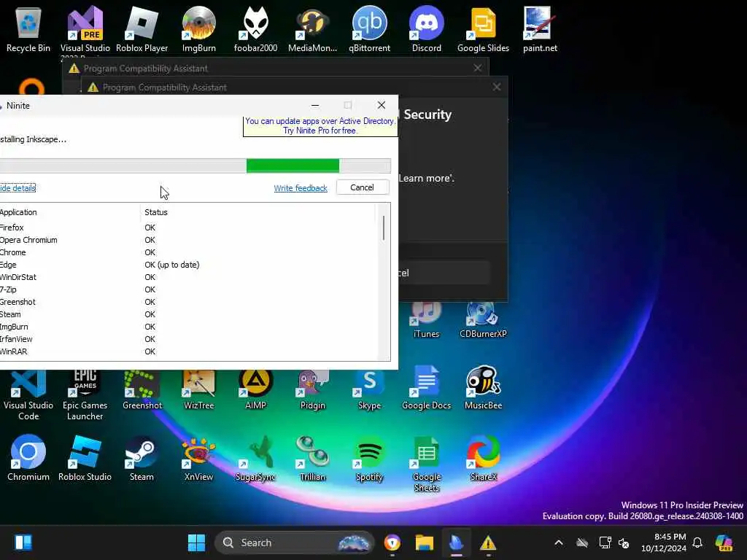Launch Discord from the desktop

[x=426, y=28]
